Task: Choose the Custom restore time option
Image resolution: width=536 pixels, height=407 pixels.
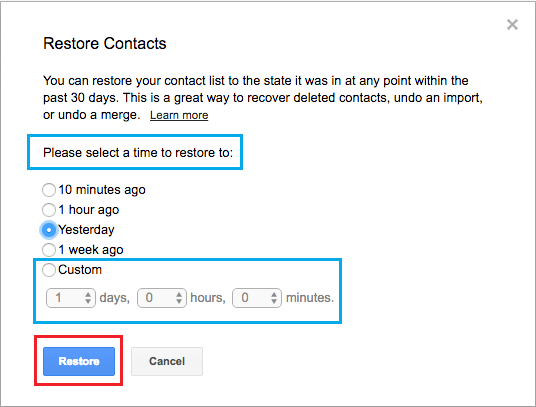Action: pyautogui.click(x=49, y=270)
